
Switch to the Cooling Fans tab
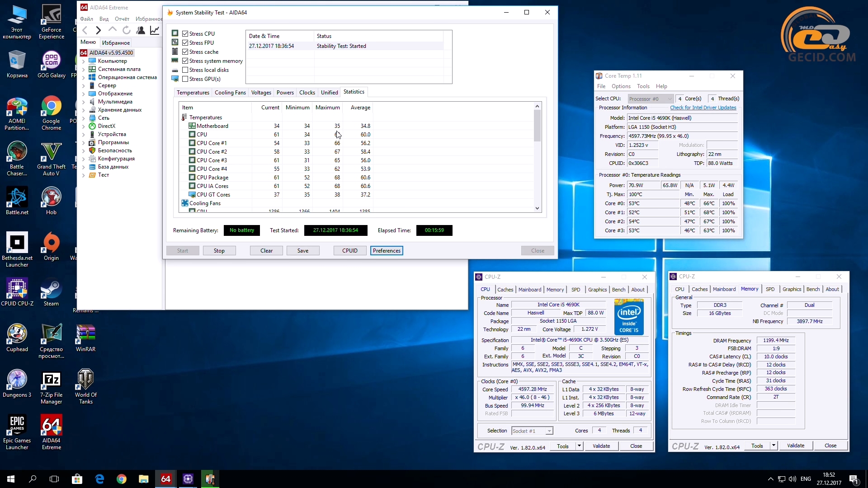click(x=230, y=93)
